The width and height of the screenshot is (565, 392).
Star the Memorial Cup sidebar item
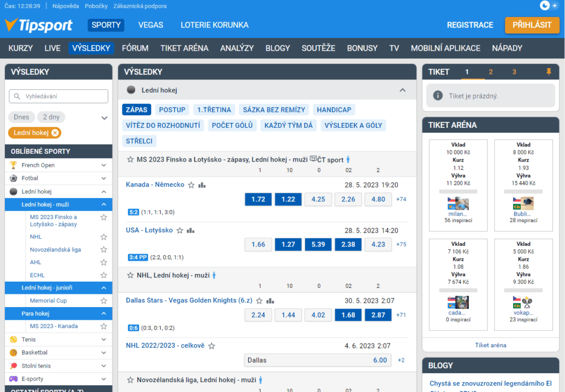(x=104, y=301)
